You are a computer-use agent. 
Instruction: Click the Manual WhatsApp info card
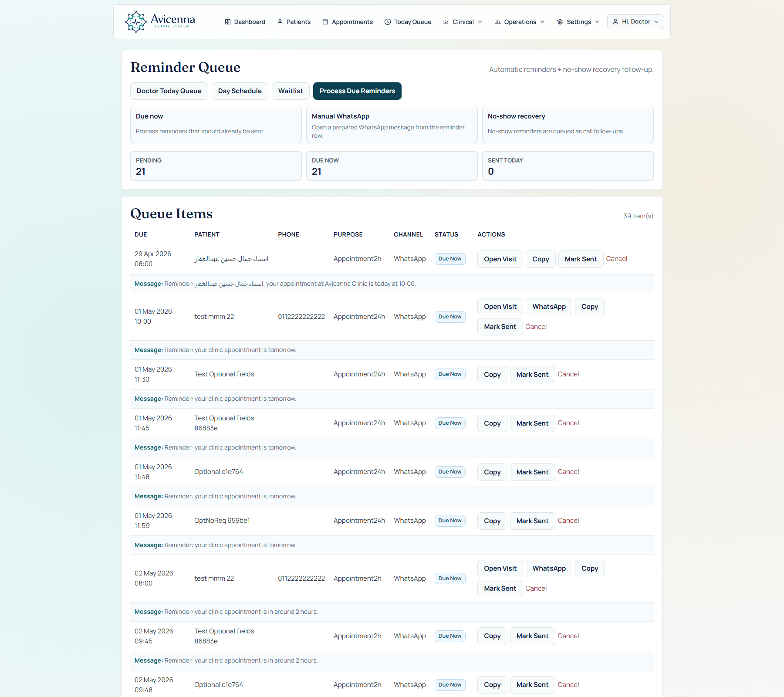[x=392, y=125]
